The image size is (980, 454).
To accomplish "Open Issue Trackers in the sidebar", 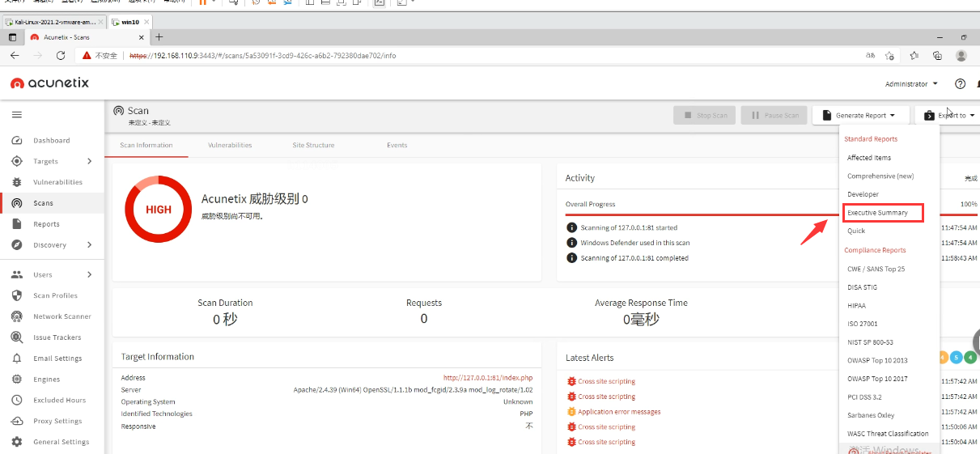I will pyautogui.click(x=57, y=337).
